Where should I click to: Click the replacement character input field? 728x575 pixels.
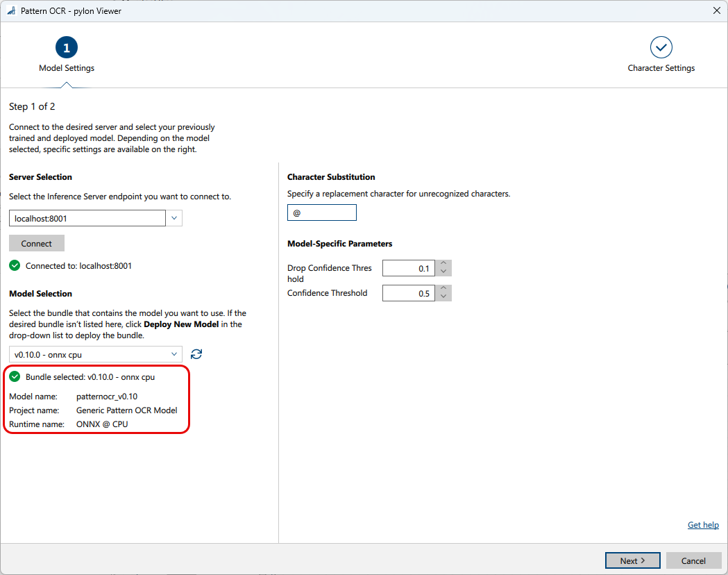click(322, 212)
